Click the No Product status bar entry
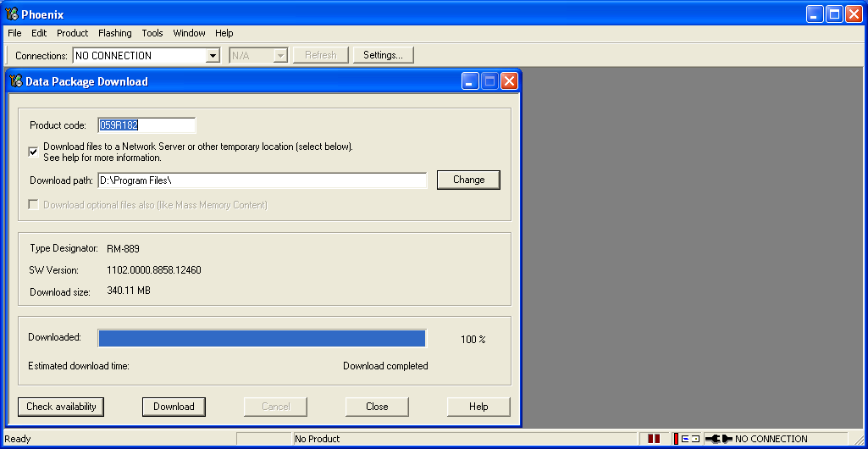Image resolution: width=868 pixels, height=449 pixels. tap(318, 439)
